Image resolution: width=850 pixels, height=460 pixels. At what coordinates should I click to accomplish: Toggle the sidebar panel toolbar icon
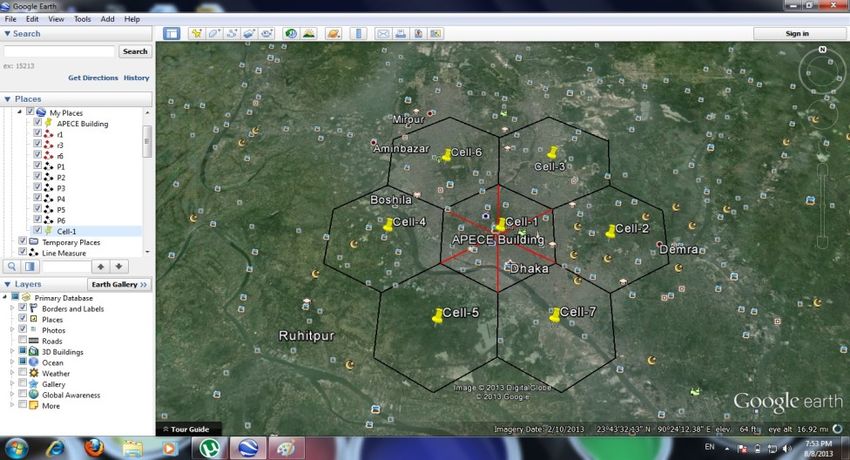(172, 34)
